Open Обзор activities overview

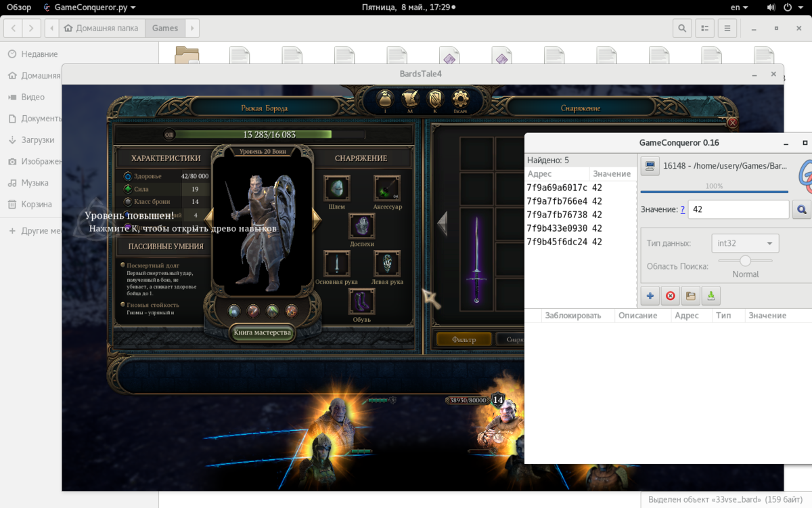tap(19, 7)
